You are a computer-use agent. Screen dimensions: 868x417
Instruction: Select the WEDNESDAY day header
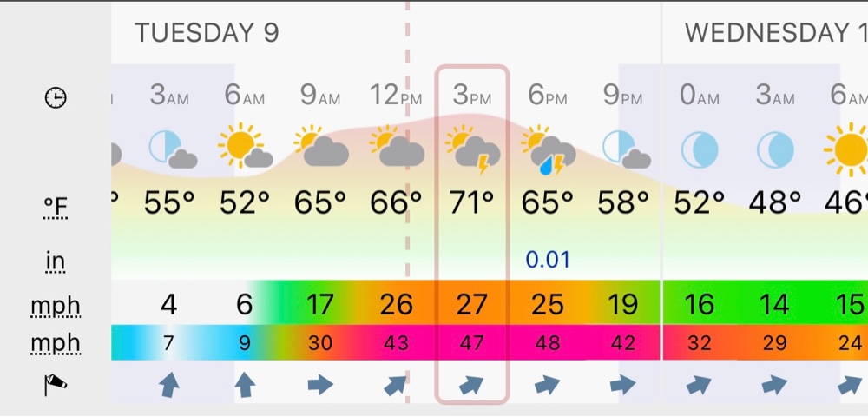(x=776, y=33)
